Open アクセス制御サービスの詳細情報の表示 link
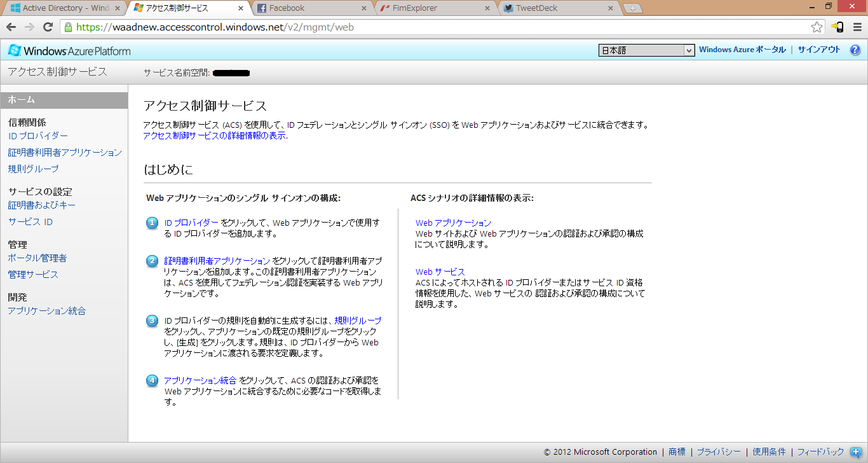Screen dimensions: 868x463 215,135
